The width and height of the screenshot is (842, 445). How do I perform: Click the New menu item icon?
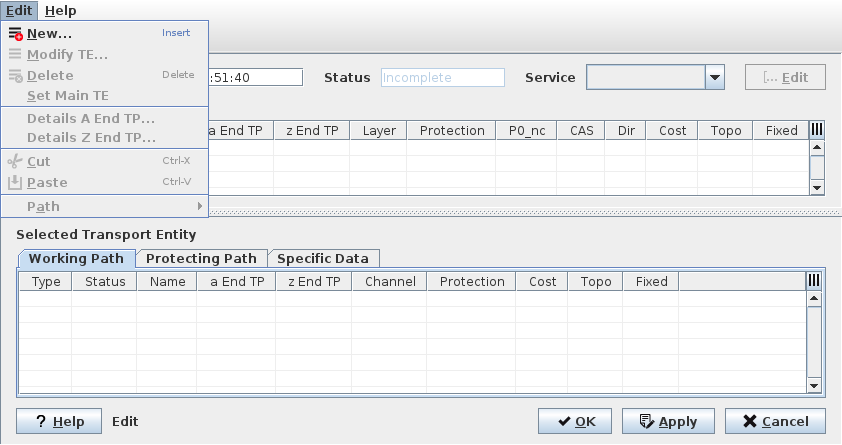(15, 33)
